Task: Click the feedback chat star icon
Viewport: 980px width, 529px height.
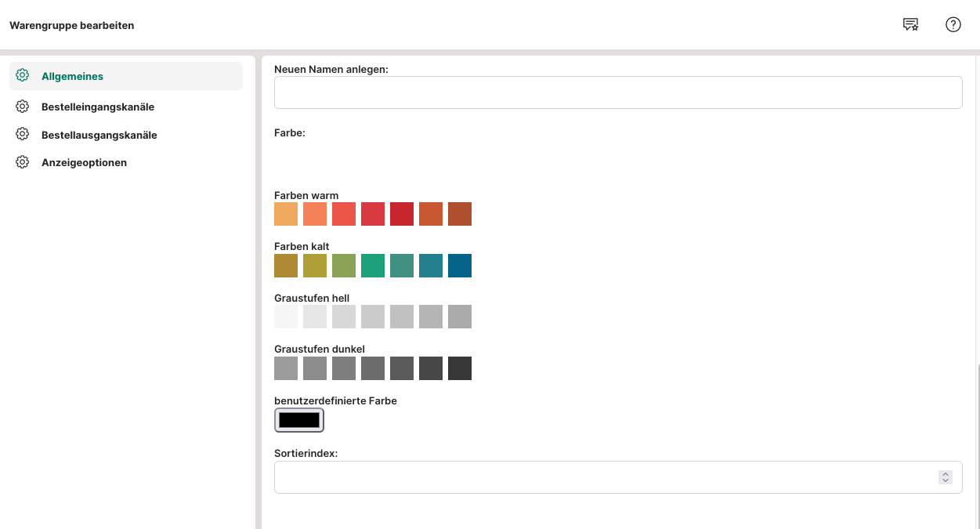Action: [x=910, y=25]
